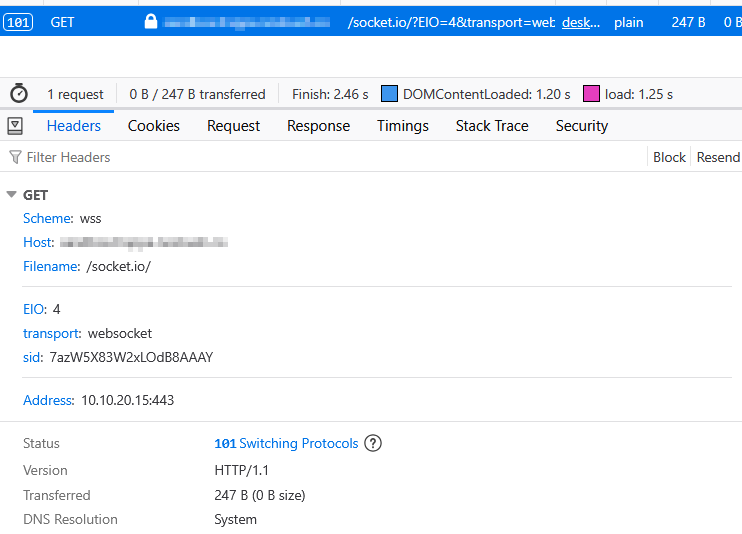742x534 pixels.
Task: Click the pink load color square
Action: pos(591,94)
